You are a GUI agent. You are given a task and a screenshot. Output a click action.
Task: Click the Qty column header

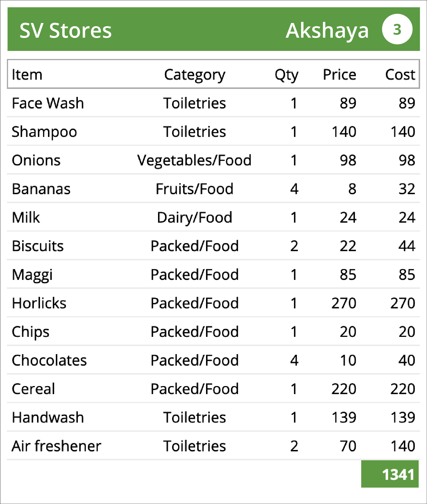click(286, 75)
